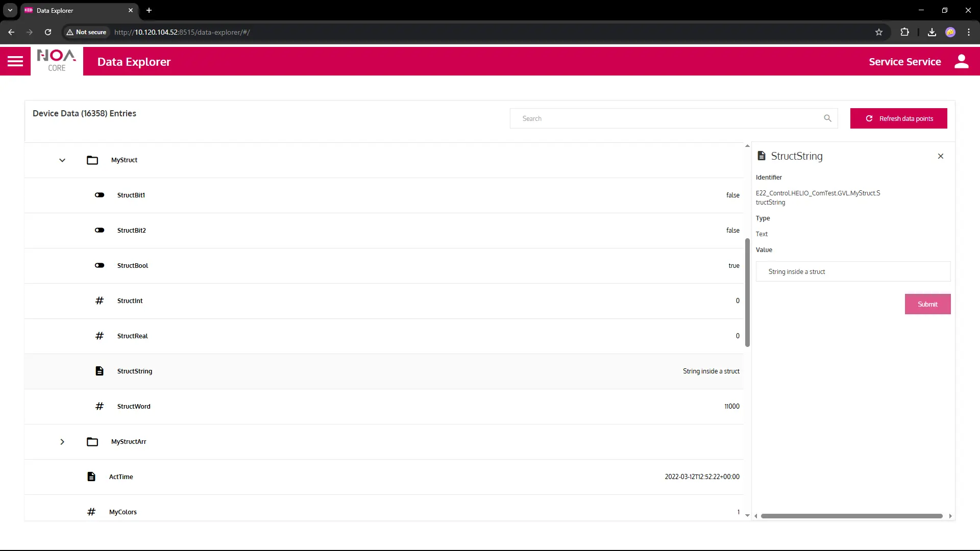
Task: Toggle the StructBit1 switch icon
Action: point(100,195)
